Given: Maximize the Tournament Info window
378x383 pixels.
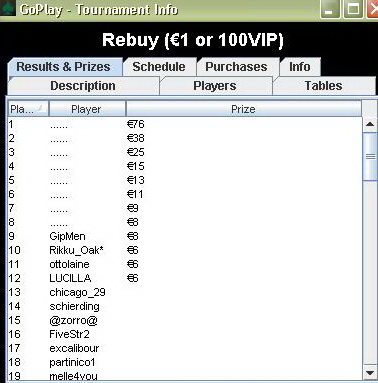Looking at the screenshot, I should [353, 10].
